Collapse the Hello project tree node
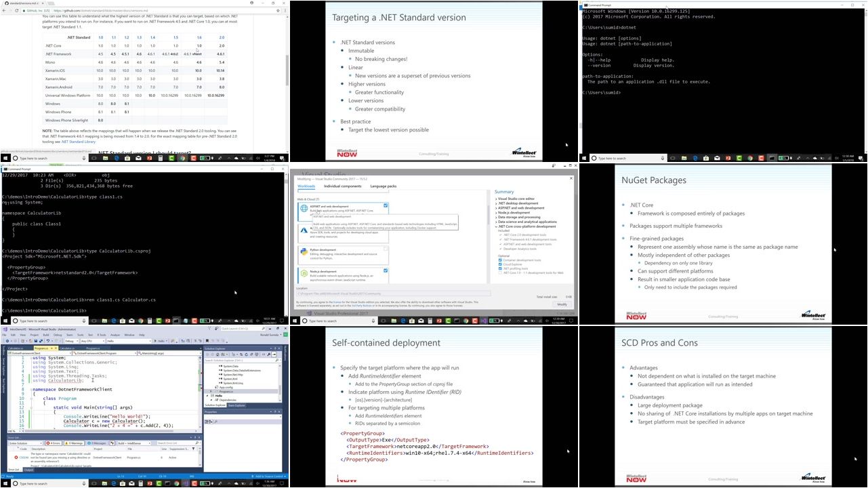Image resolution: width=868 pixels, height=488 pixels. click(207, 396)
